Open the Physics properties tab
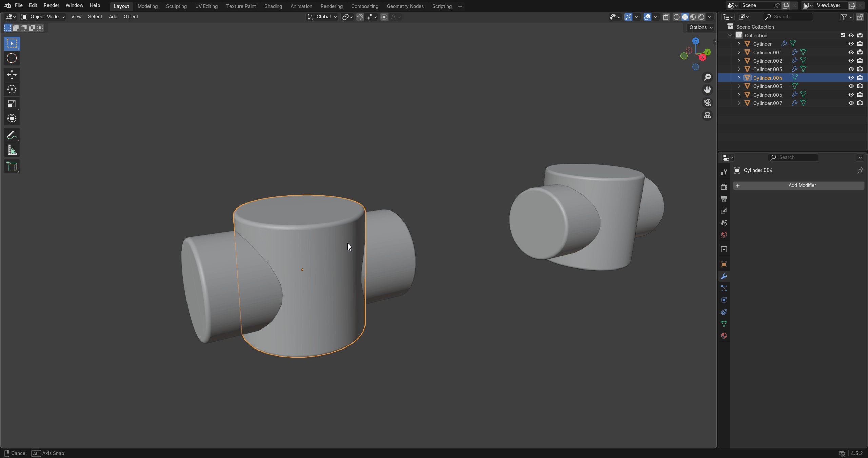868x458 pixels. click(724, 300)
